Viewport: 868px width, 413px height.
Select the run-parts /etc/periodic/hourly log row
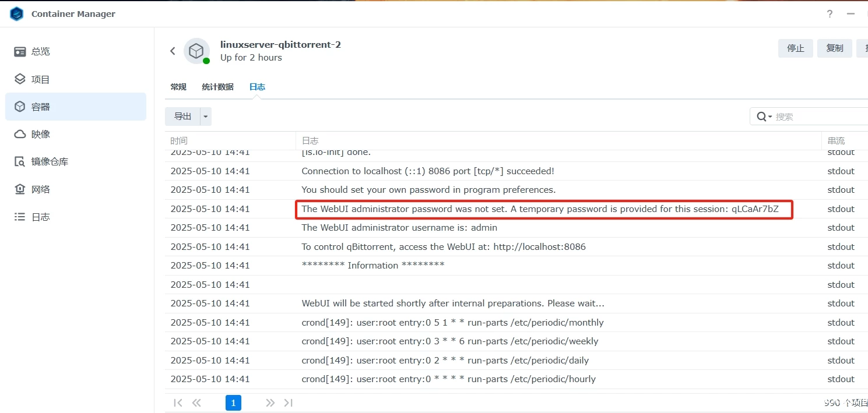pos(516,379)
